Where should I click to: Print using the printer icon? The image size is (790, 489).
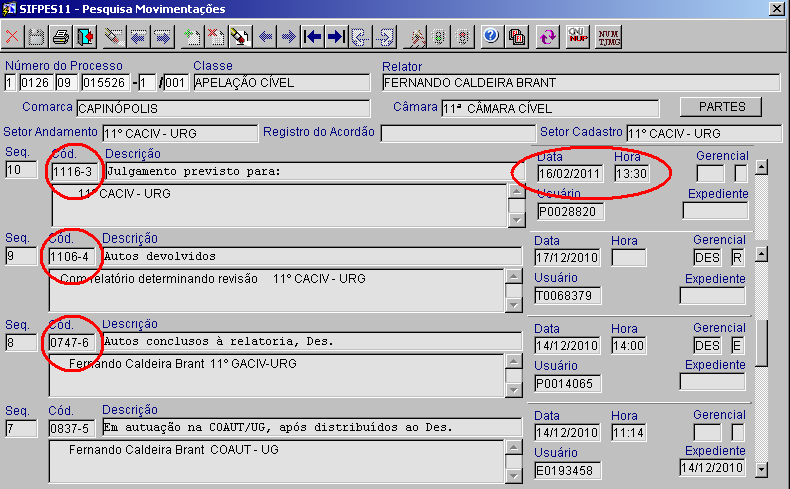[61, 37]
